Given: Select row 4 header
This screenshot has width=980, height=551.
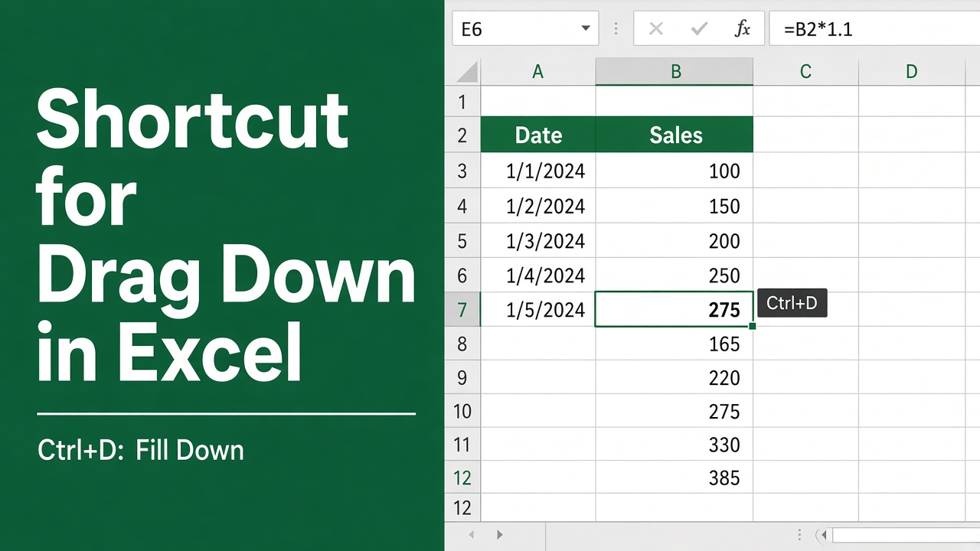Looking at the screenshot, I should point(462,206).
